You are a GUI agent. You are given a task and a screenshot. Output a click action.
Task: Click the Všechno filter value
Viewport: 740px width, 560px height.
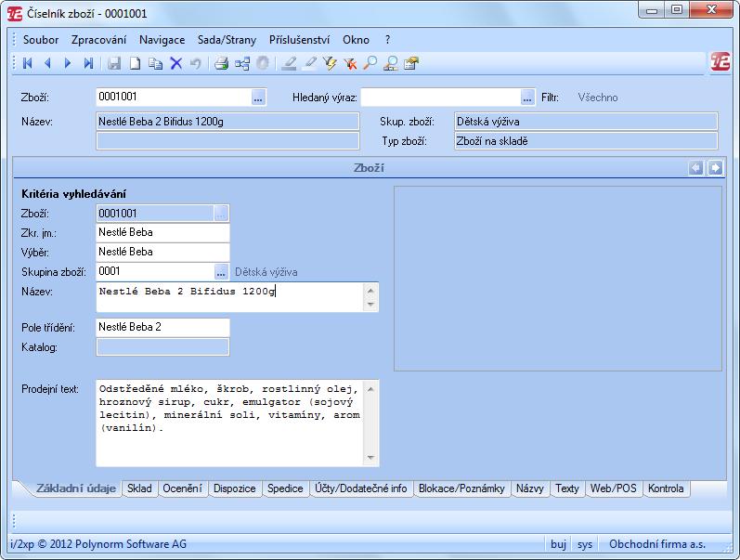[x=597, y=98]
